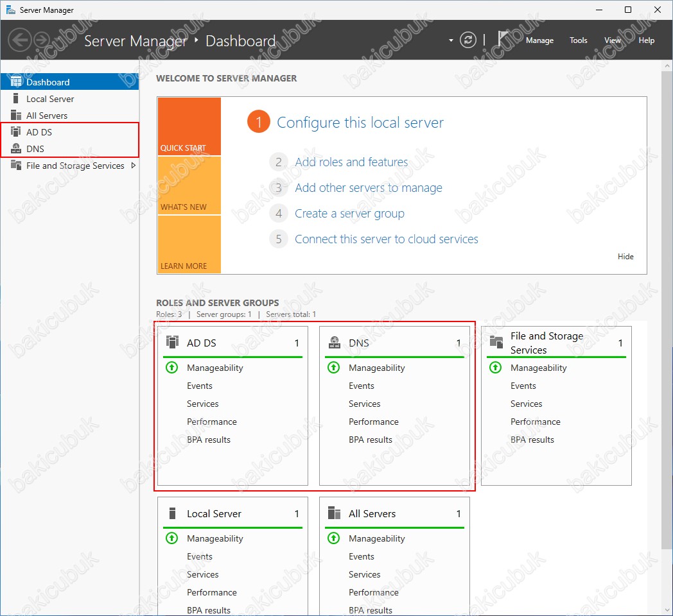
Task: Open the Tools menu
Action: pos(578,40)
